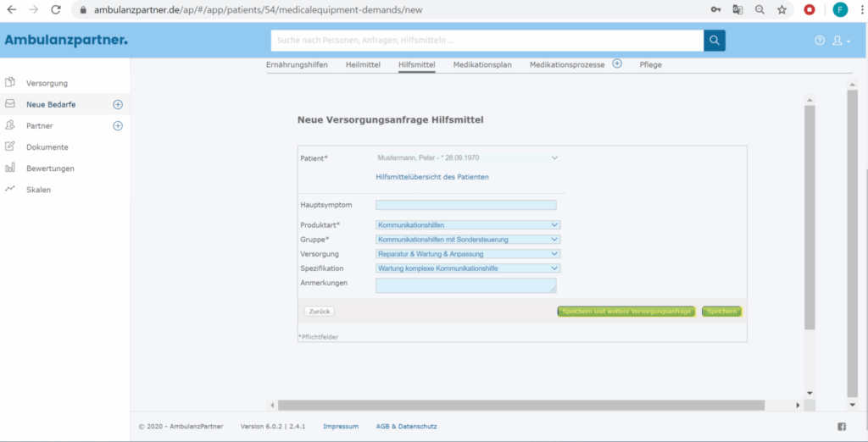868x442 pixels.
Task: Click the red recording extension icon
Action: coord(810,10)
